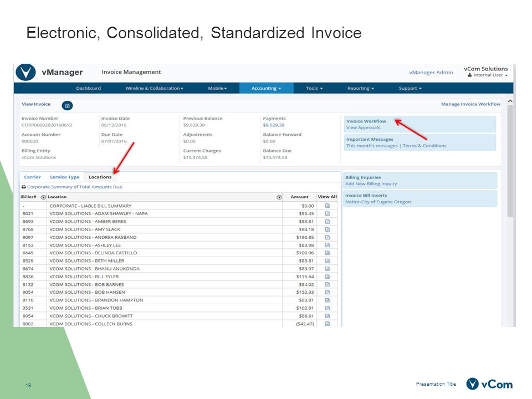Click the '($42.47)' amount cell

tap(305, 324)
